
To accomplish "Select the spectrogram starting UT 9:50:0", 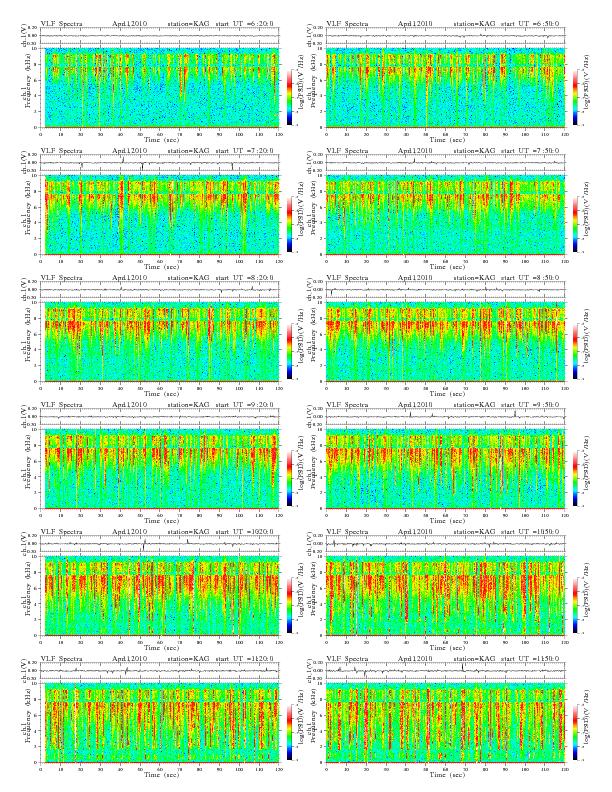I will (x=445, y=469).
